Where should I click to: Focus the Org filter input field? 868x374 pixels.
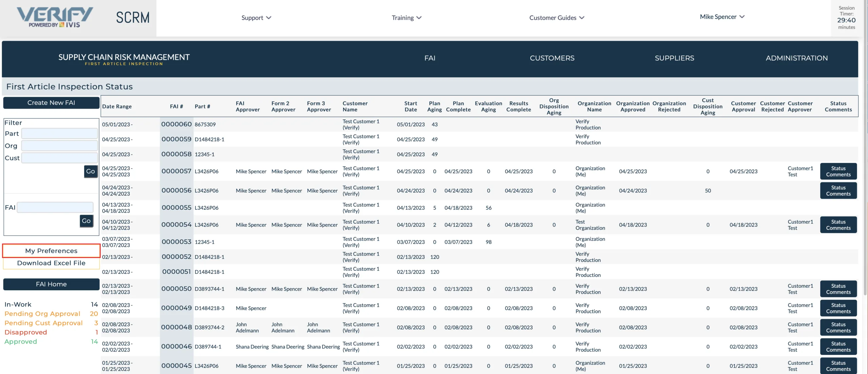click(60, 146)
